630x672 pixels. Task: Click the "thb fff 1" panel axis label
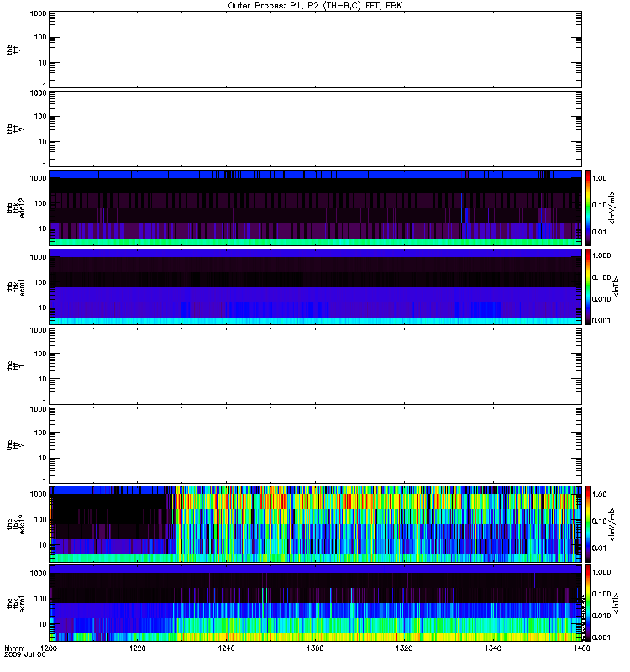tap(15, 50)
